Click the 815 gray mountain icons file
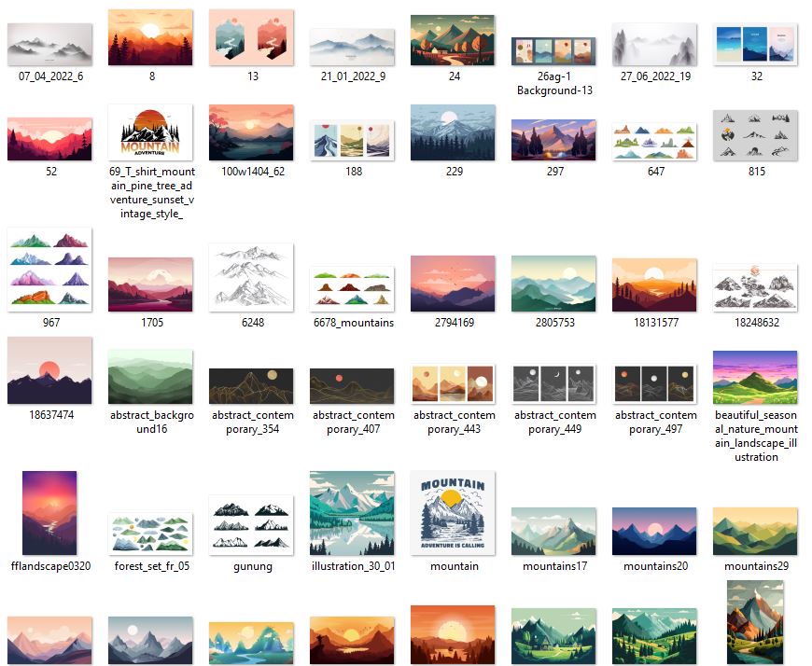 [755, 136]
